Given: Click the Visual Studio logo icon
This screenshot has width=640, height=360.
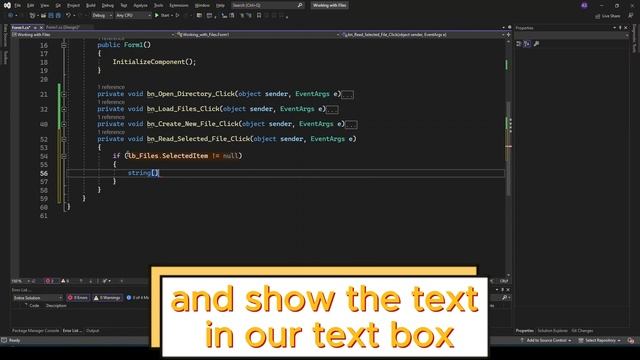Looking at the screenshot, I should click(7, 5).
